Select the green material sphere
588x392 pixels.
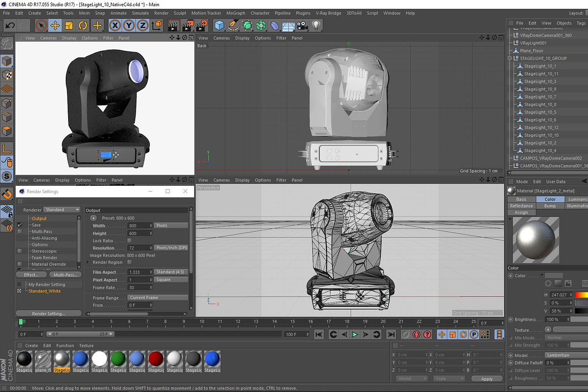click(x=118, y=359)
